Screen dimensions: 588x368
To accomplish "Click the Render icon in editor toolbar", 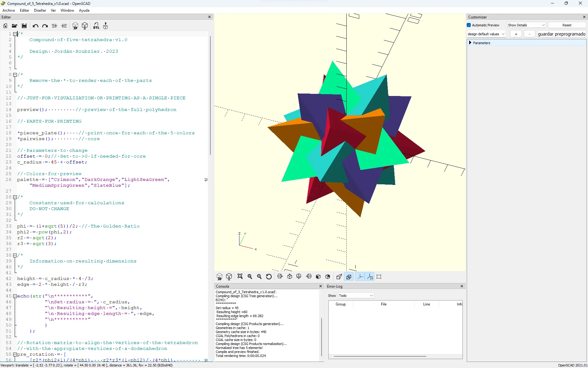I will coord(85,26).
